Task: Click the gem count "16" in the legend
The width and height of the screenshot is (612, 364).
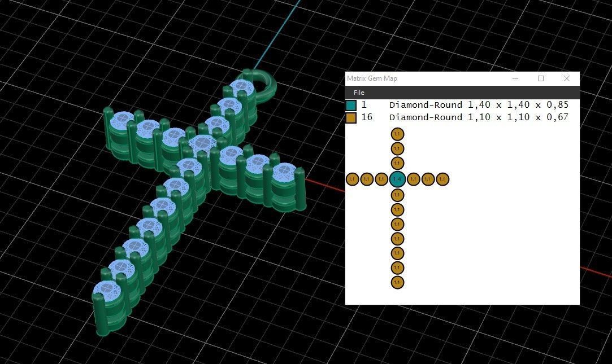Action: (367, 117)
